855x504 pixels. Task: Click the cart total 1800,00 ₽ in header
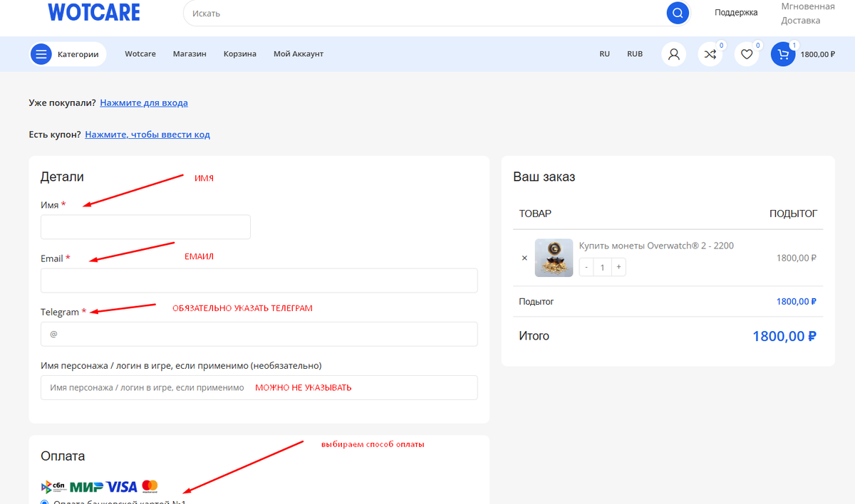[818, 54]
